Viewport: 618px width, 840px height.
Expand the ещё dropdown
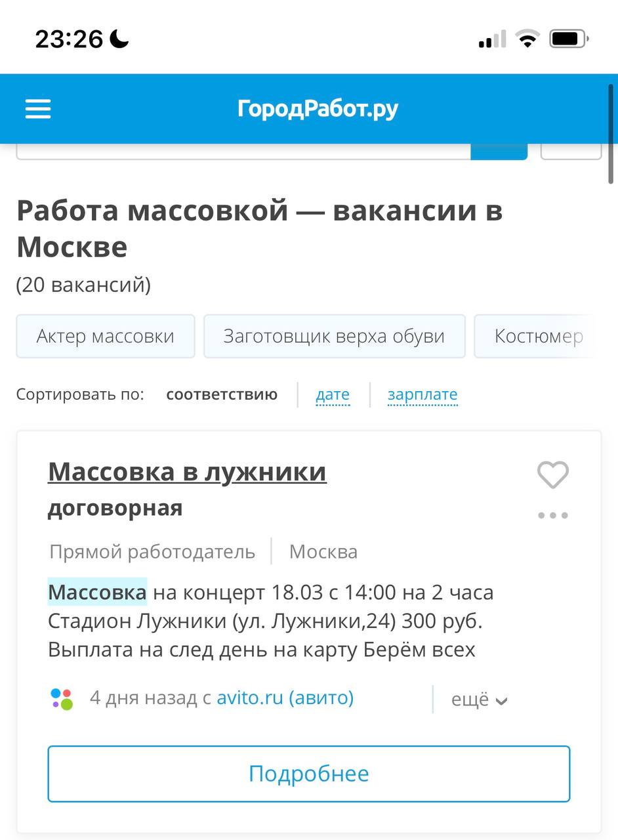click(x=479, y=700)
